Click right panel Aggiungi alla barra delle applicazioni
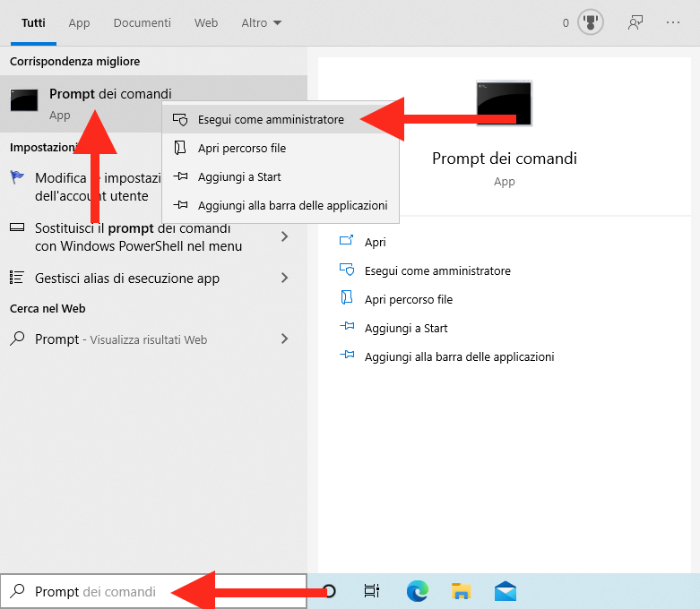This screenshot has width=700, height=609. click(x=460, y=357)
